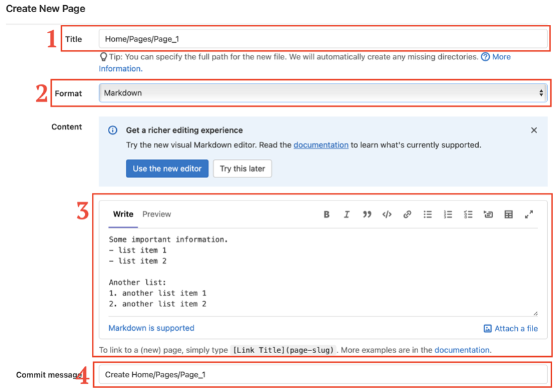
Task: Insert code formatting
Action: point(387,215)
